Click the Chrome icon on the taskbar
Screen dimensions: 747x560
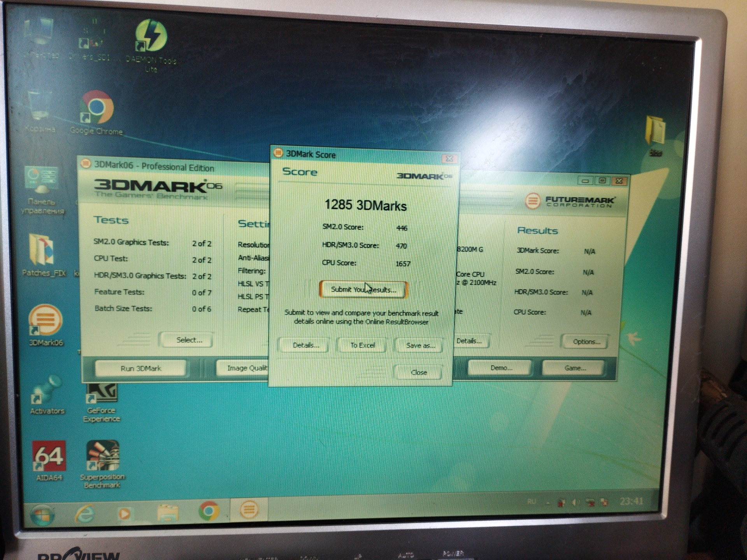pos(209,511)
